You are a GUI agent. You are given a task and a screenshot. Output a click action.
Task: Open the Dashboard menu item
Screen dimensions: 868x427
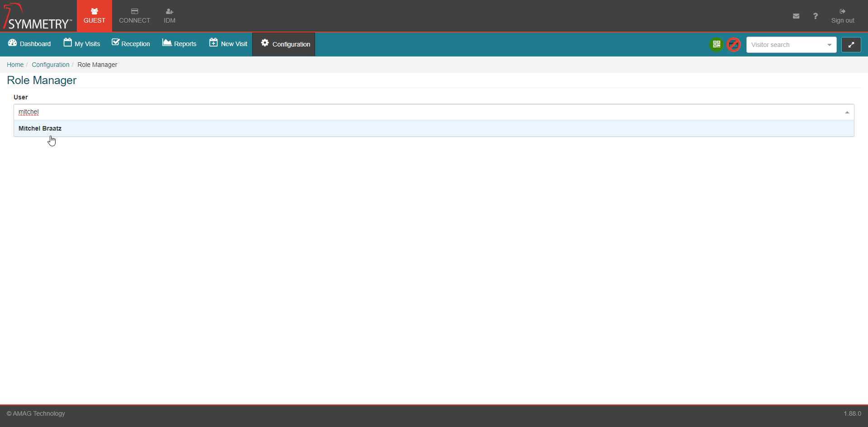pyautogui.click(x=29, y=44)
